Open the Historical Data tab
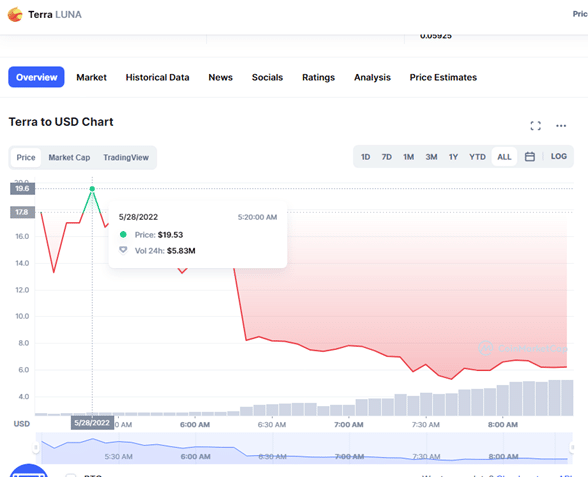This screenshot has height=477, width=588. pyautogui.click(x=158, y=77)
